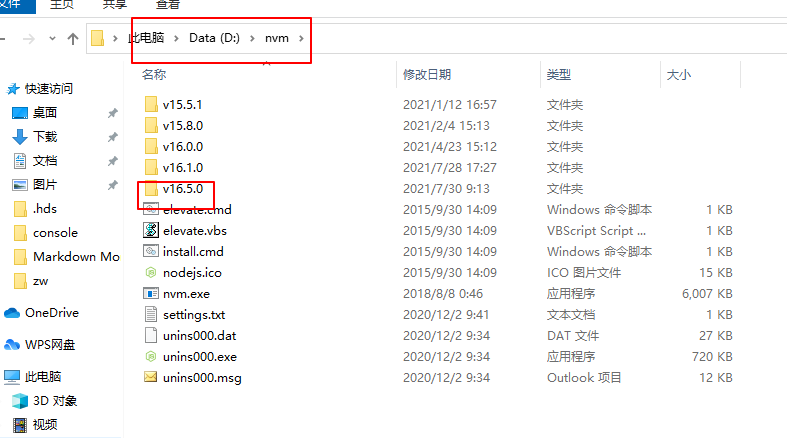Click the Desktop icon in sidebar
The width and height of the screenshot is (787, 438).
pyautogui.click(x=20, y=113)
